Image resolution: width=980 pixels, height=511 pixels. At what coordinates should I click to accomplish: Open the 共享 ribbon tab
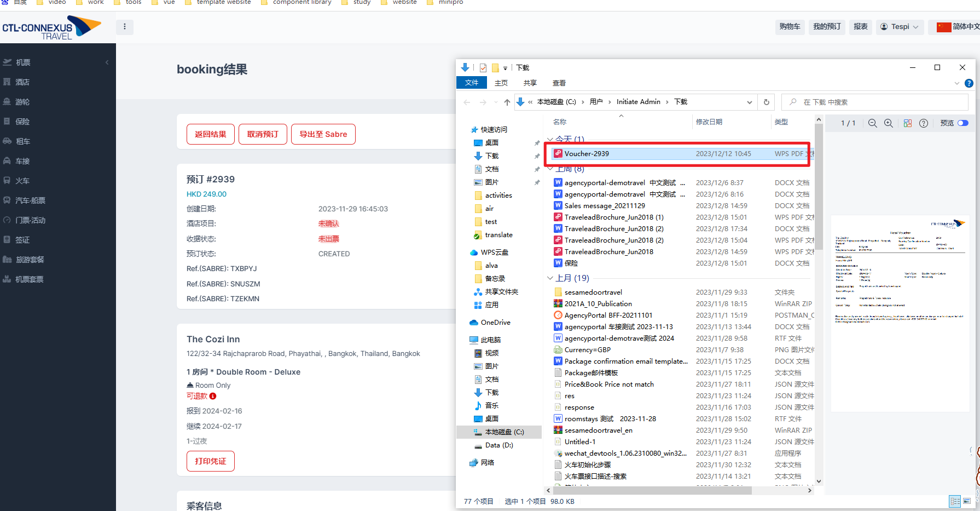pos(530,83)
